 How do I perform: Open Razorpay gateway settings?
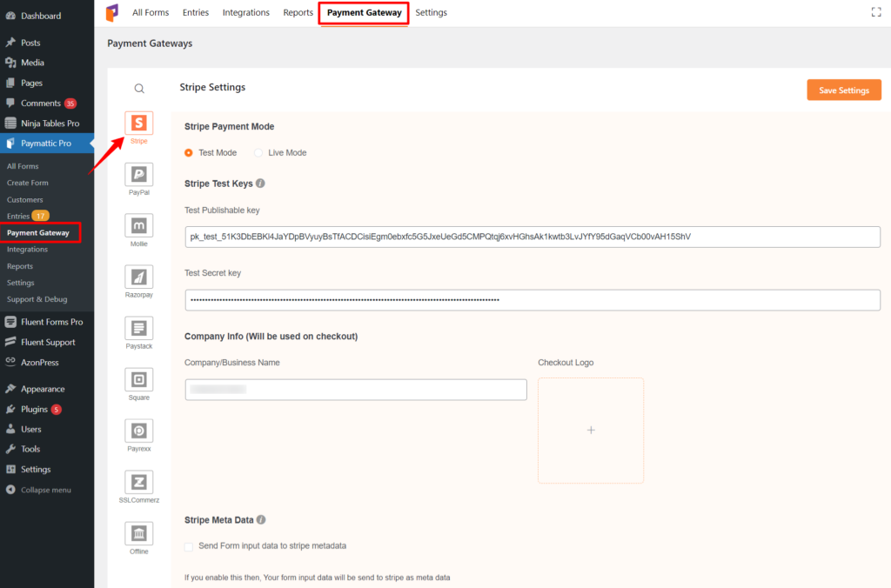(138, 277)
